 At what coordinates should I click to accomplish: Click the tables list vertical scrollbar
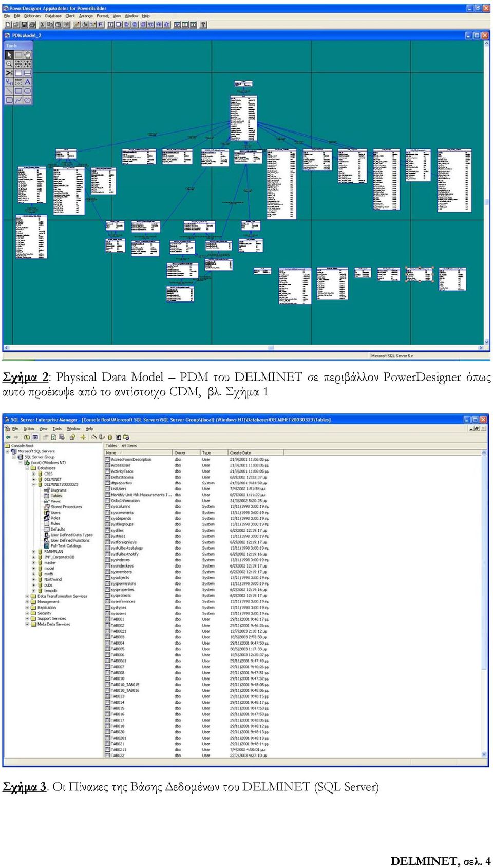coord(484,603)
